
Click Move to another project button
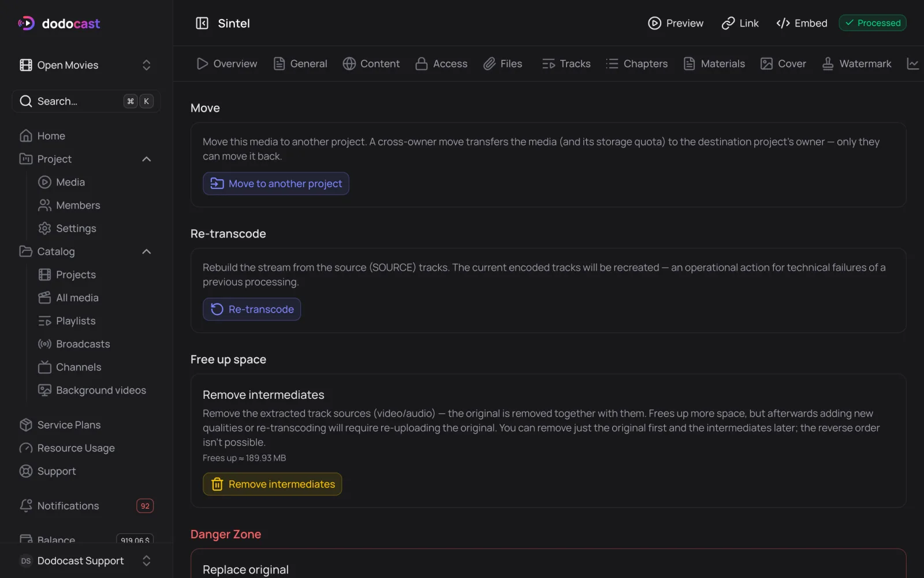276,183
